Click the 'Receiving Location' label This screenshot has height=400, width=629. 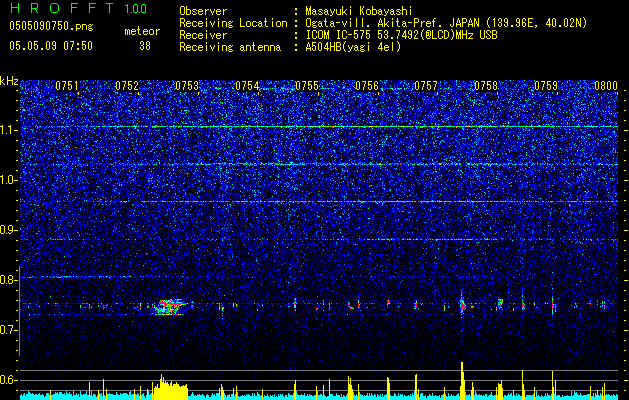[233, 23]
